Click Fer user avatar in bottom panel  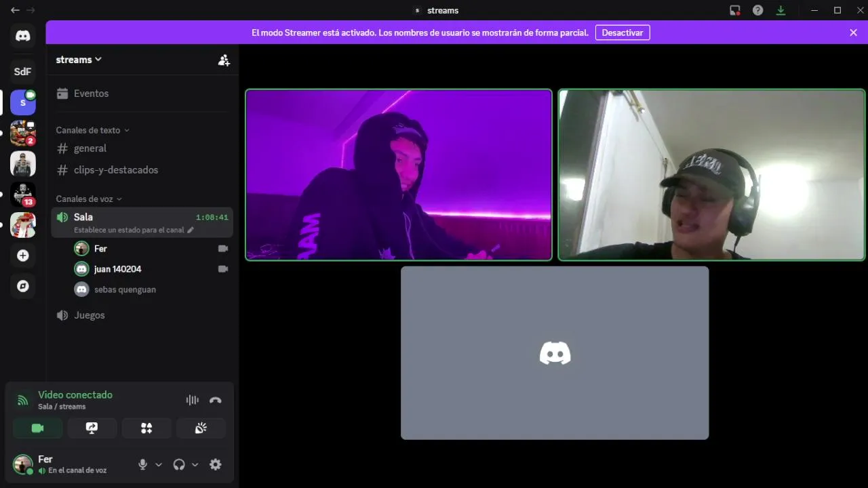coord(23,464)
